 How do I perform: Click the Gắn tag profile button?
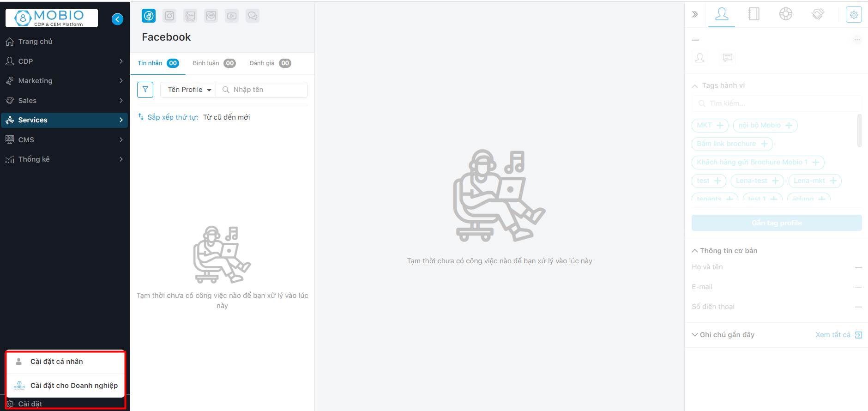[777, 223]
